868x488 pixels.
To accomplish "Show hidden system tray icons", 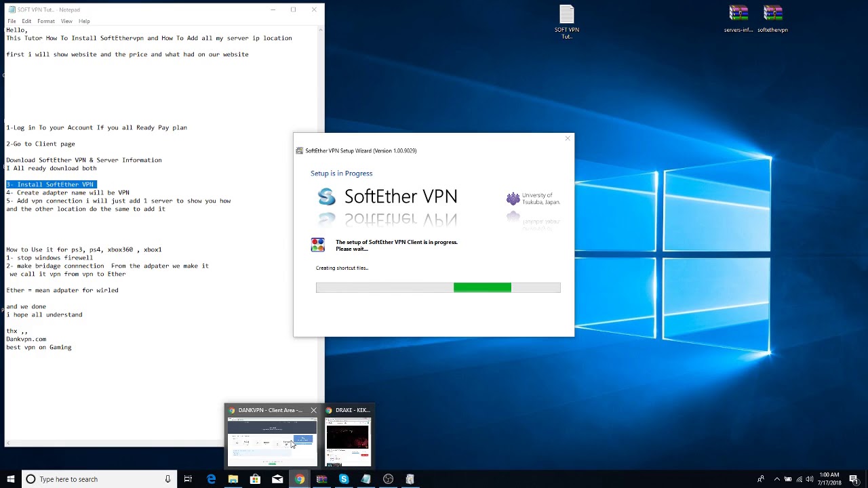I will click(x=777, y=479).
